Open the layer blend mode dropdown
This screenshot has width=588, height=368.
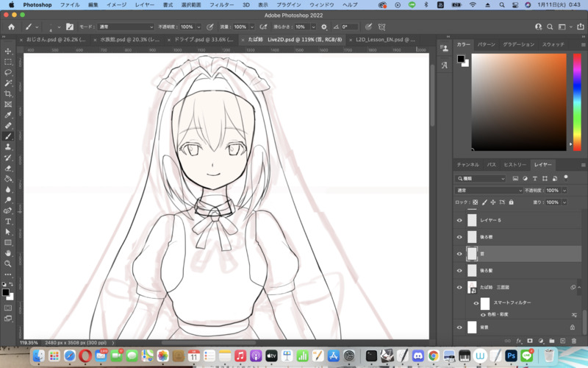coord(488,190)
